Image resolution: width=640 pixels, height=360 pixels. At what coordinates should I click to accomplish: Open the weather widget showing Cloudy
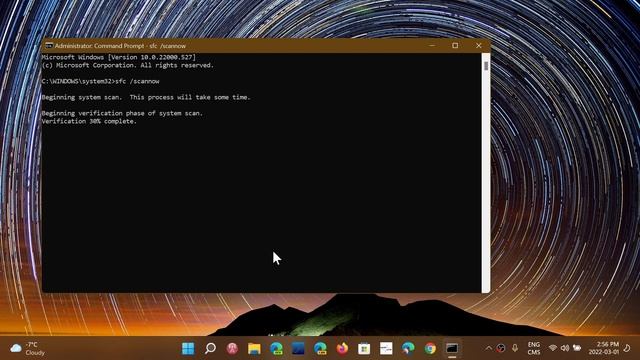tap(27, 349)
